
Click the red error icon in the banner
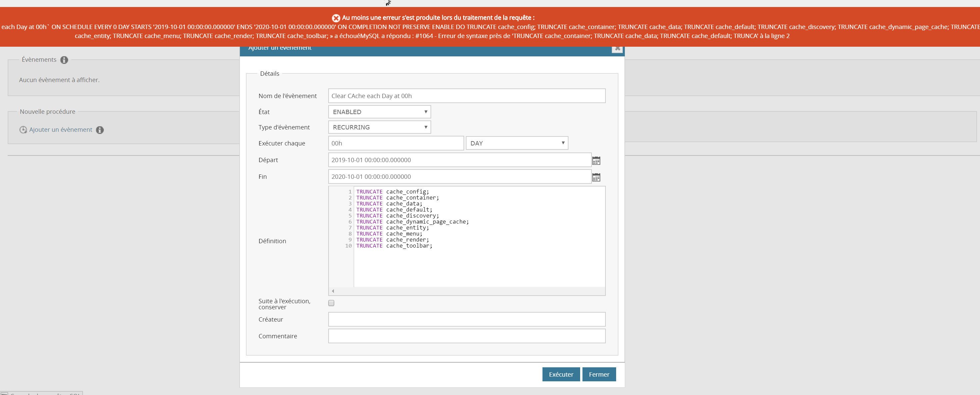(336, 18)
